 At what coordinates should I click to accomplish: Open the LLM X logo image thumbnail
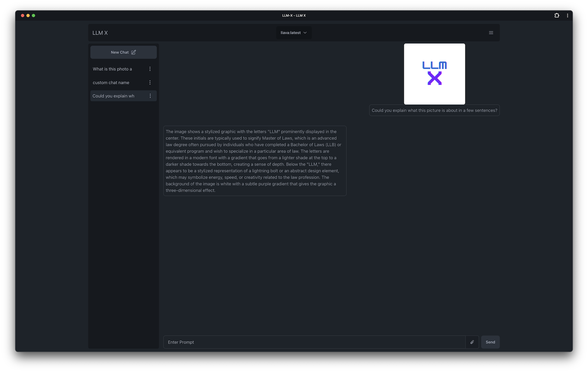click(x=434, y=74)
